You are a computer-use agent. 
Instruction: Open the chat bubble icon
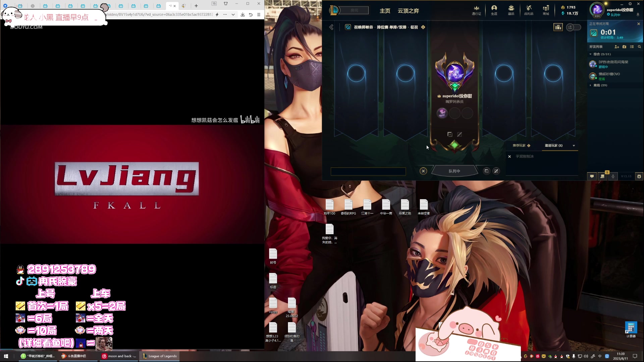(592, 176)
